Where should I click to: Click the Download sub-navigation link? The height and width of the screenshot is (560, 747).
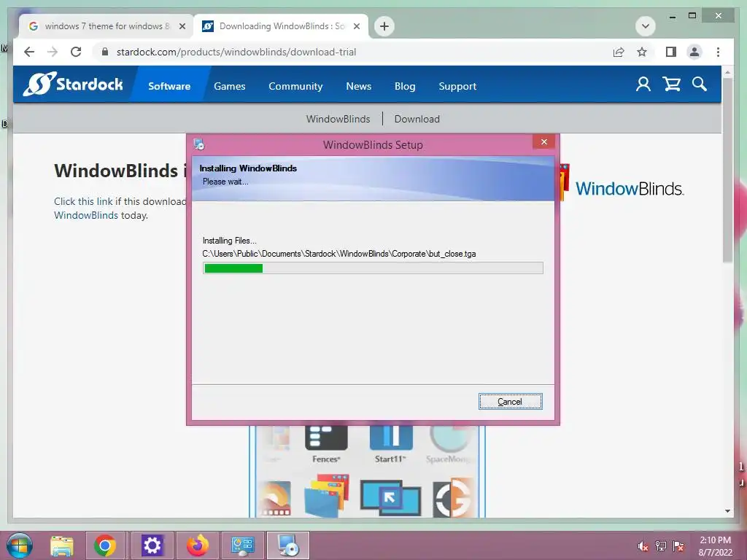pos(417,119)
